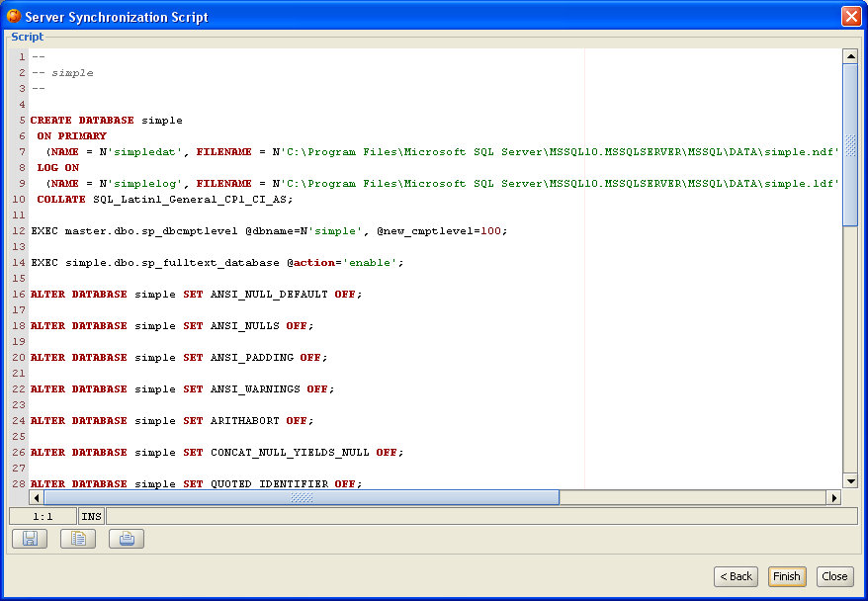Click the 1:1 cursor position indicator

point(43,516)
